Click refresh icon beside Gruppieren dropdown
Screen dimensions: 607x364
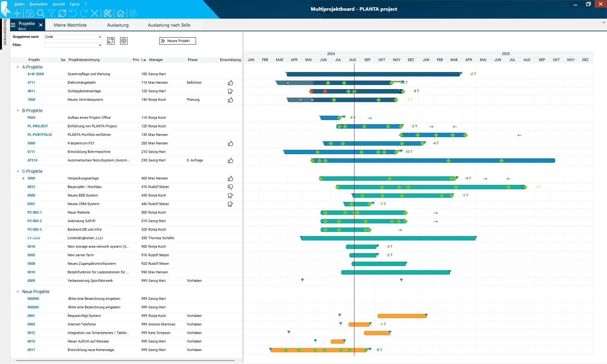tap(111, 41)
